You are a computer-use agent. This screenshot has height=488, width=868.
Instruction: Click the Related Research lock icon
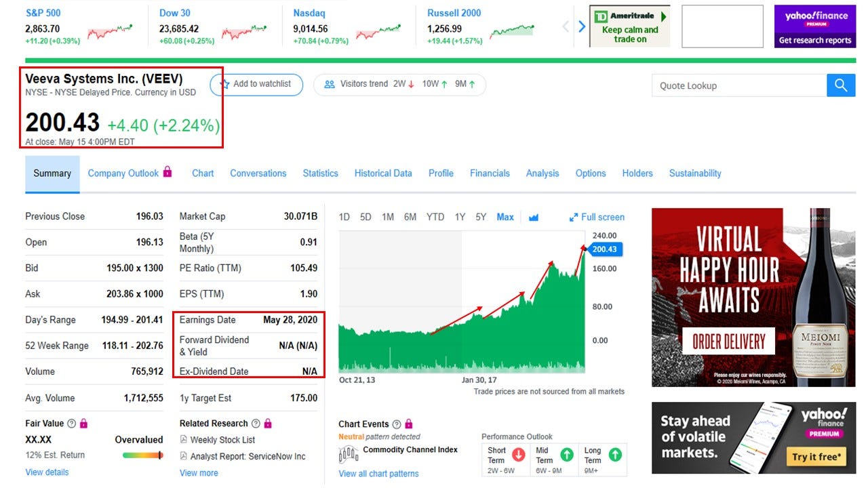tap(268, 424)
